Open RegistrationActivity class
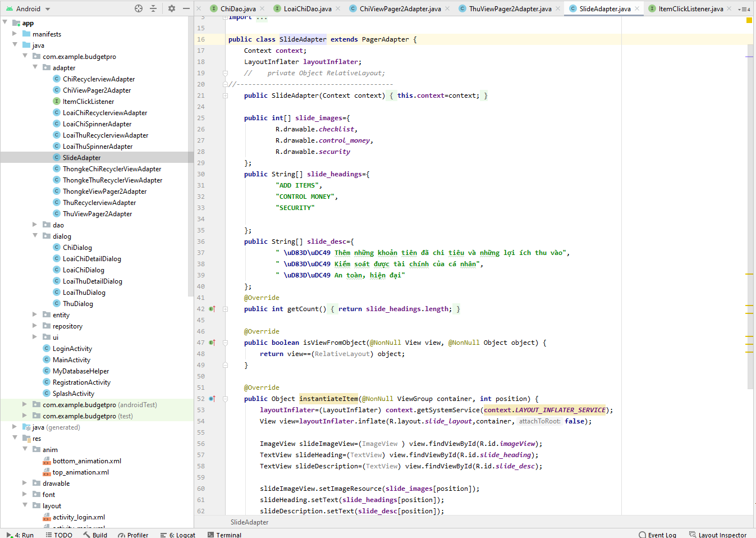Screen dimensions: 756x538 click(x=81, y=382)
